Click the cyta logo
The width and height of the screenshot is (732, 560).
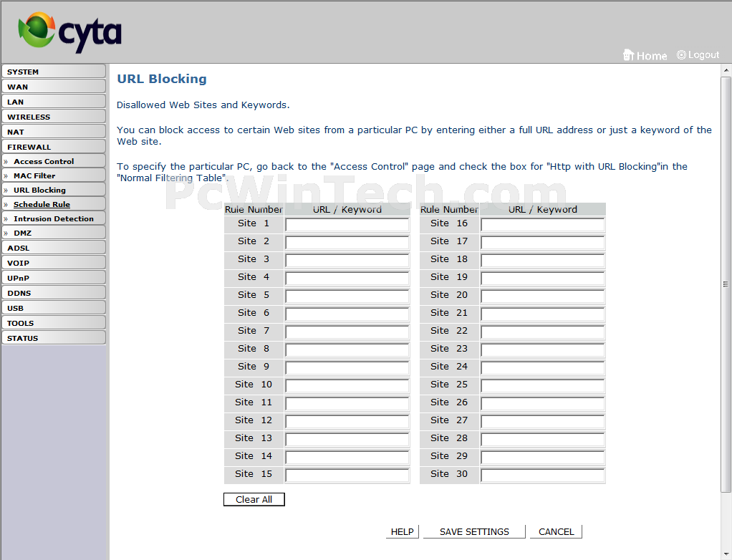pos(69,32)
